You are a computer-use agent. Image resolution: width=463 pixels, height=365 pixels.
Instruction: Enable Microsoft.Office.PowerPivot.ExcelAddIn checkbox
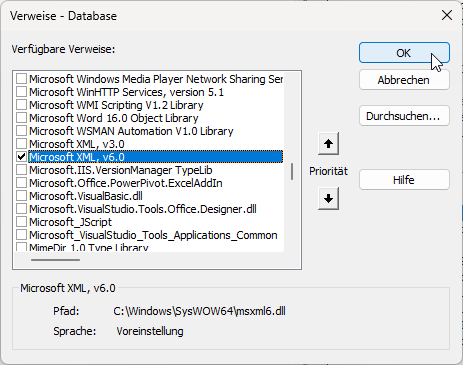22,183
